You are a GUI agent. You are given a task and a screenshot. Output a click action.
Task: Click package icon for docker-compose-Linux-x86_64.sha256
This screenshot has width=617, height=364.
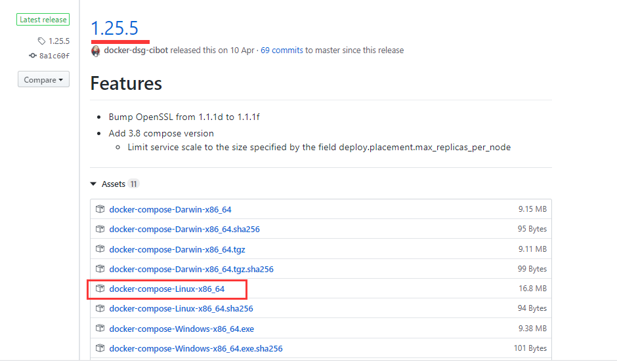[100, 308]
